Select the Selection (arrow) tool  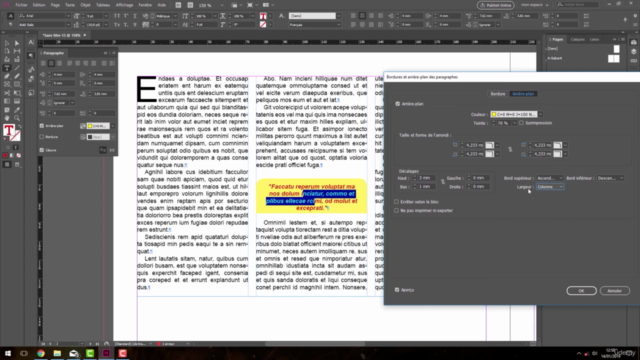[x=7, y=43]
